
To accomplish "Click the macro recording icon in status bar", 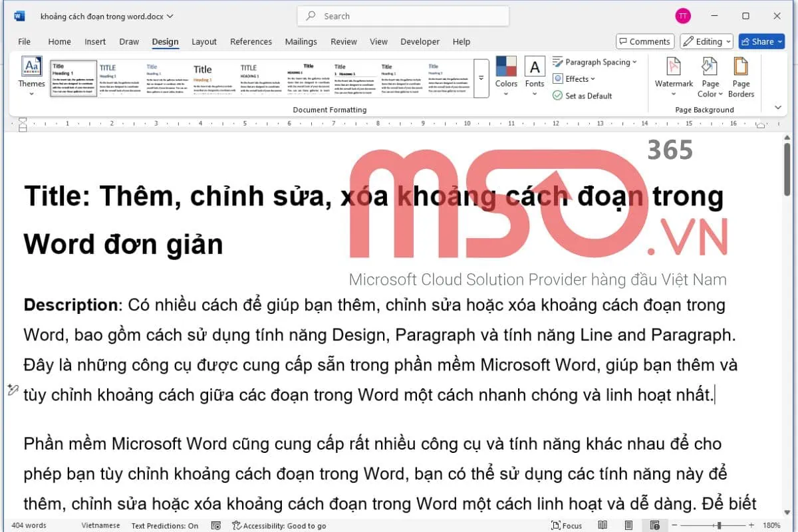I will (x=215, y=525).
